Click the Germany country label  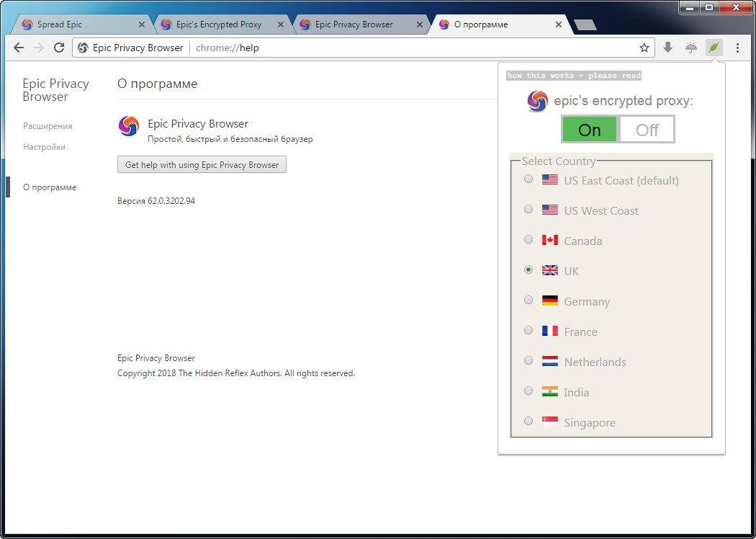pyautogui.click(x=587, y=302)
